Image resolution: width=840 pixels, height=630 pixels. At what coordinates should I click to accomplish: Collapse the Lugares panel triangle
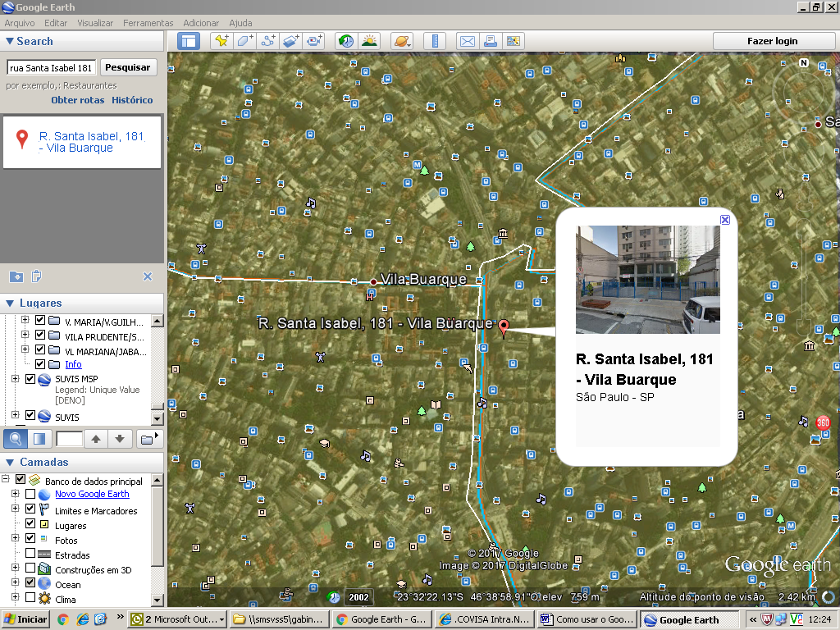click(10, 304)
